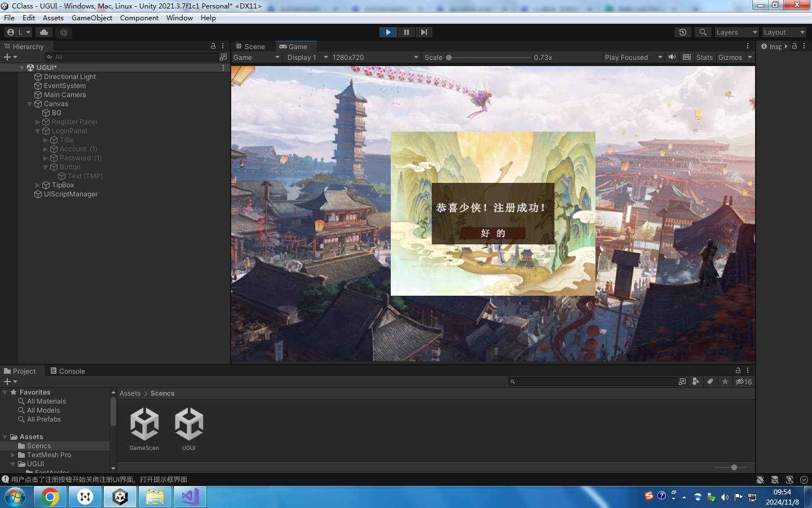This screenshot has width=812, height=508.
Task: Open cloud services with the cloud icon
Action: 44,32
